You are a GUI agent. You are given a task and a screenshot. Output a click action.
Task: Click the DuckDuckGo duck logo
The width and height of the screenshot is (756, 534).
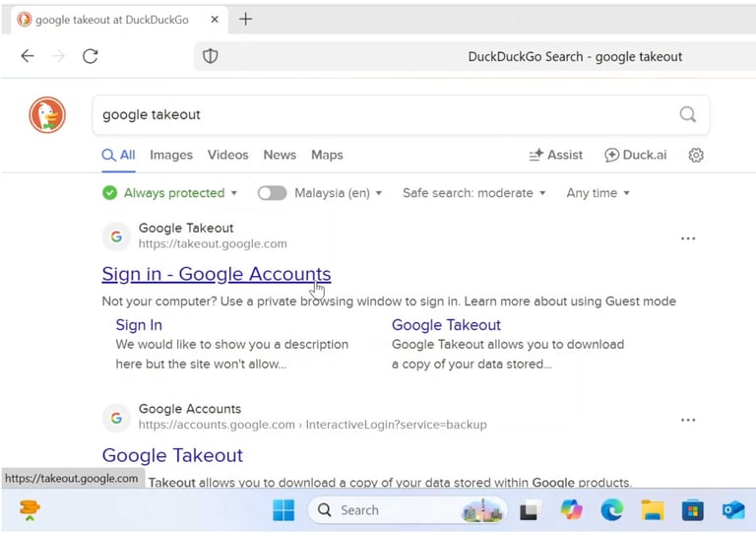pyautogui.click(x=47, y=115)
